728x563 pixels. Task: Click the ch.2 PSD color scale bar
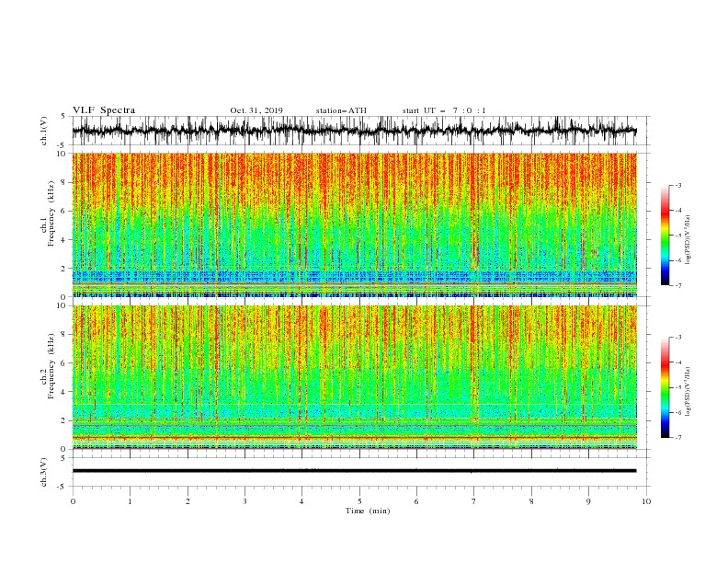(665, 387)
